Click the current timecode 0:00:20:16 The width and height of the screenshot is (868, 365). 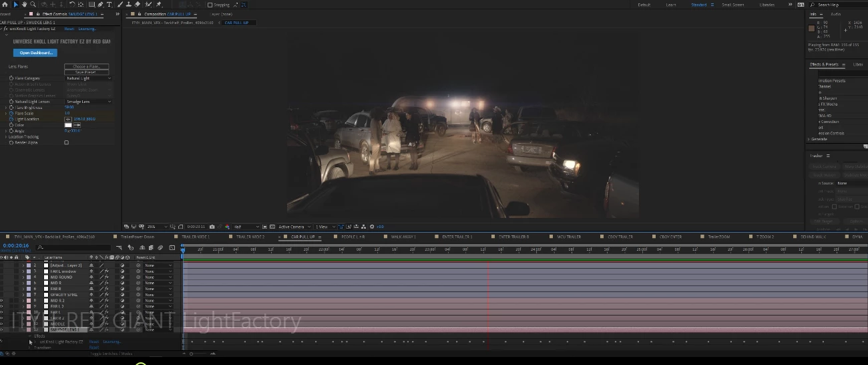click(x=15, y=245)
